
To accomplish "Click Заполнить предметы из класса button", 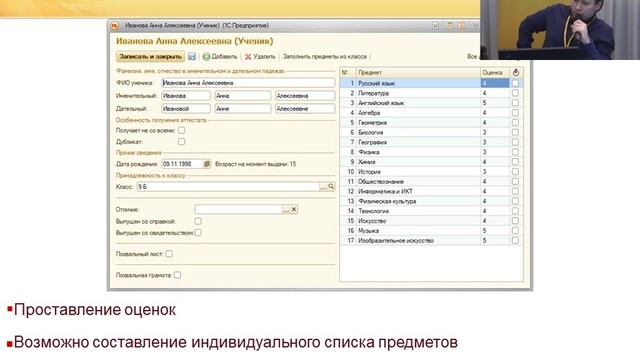I will pyautogui.click(x=324, y=57).
